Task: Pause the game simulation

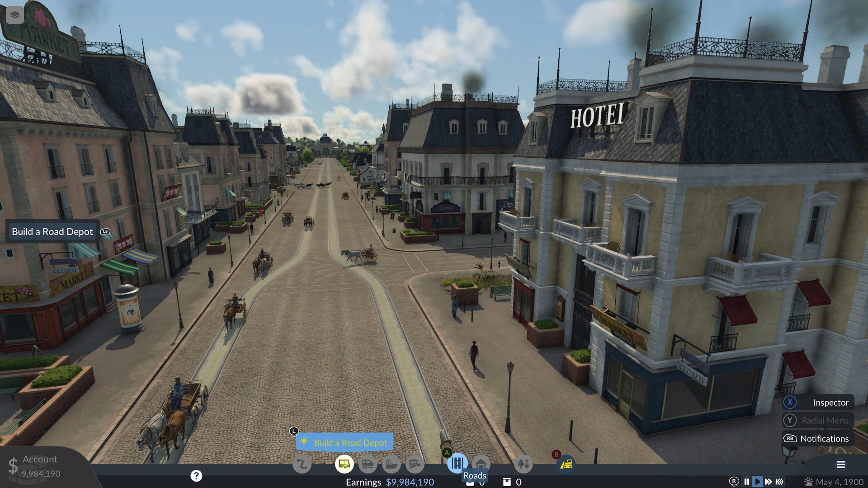Action: [x=747, y=482]
